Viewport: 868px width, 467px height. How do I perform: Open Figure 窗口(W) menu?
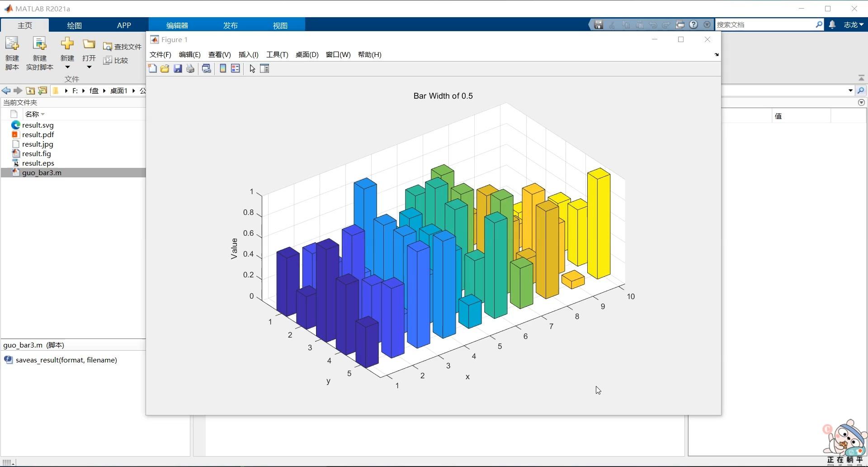338,54
